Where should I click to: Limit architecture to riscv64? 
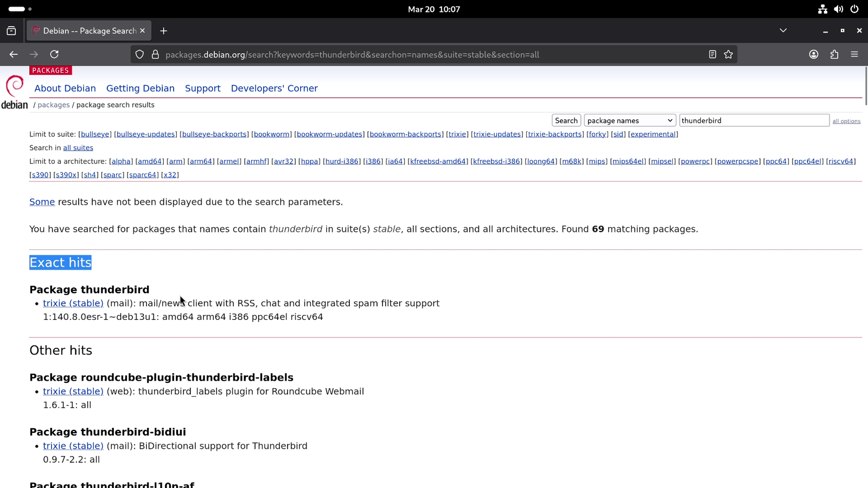point(841,162)
